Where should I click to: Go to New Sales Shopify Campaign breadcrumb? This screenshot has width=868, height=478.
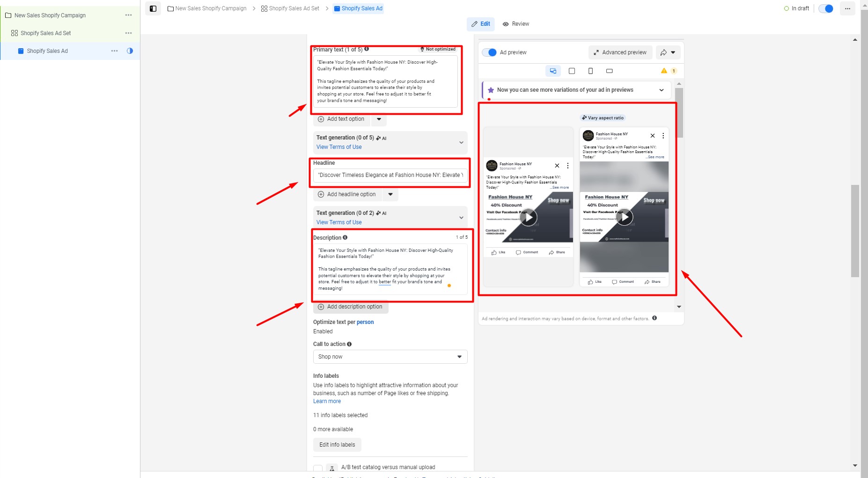click(207, 8)
